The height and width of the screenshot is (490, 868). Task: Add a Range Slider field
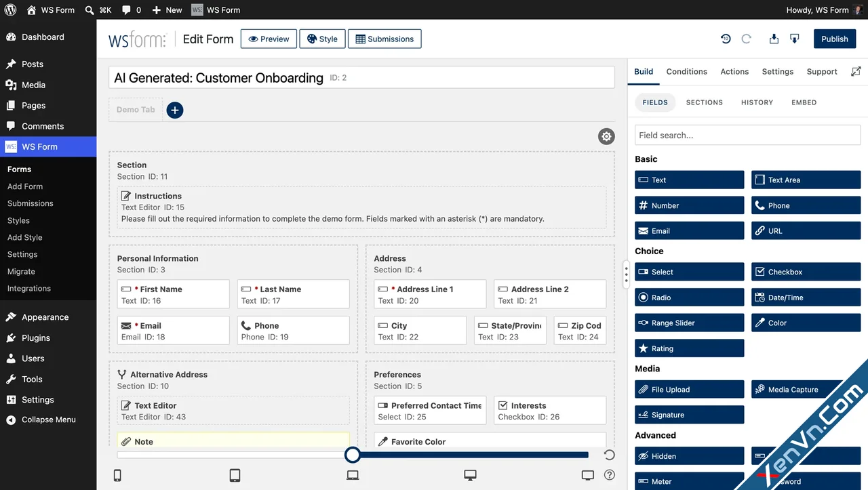click(x=689, y=323)
